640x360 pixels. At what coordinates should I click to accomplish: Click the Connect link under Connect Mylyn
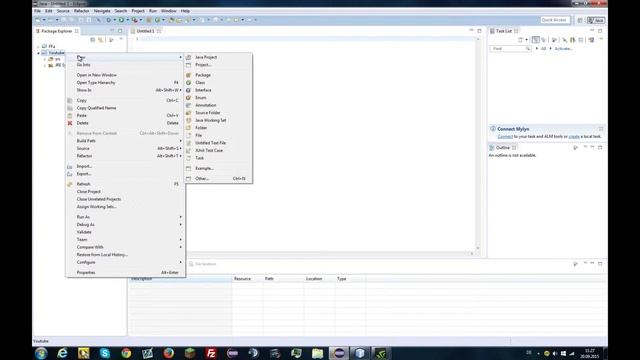click(505, 136)
